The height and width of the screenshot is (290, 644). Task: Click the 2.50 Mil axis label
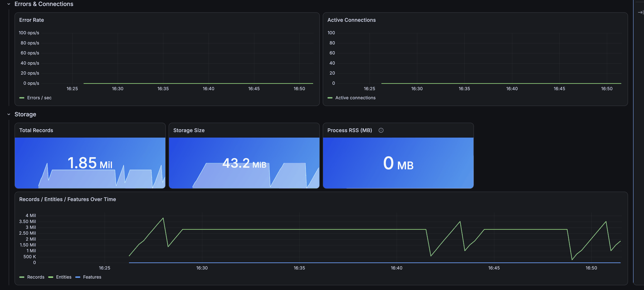(28, 233)
